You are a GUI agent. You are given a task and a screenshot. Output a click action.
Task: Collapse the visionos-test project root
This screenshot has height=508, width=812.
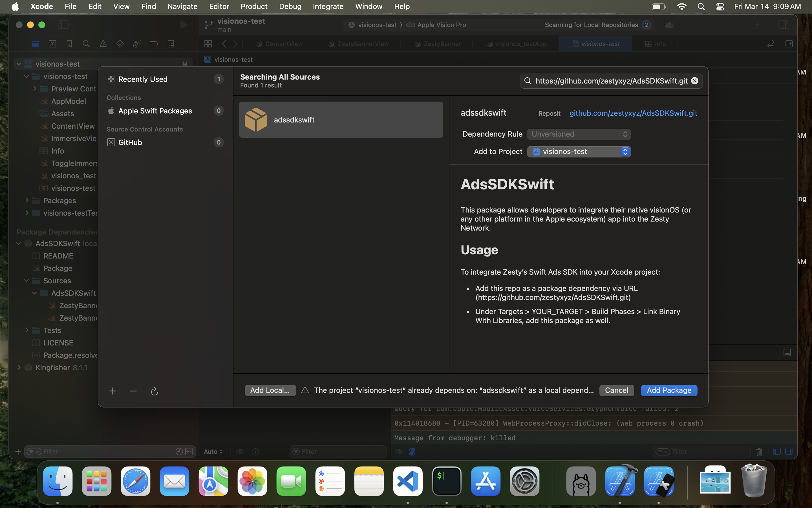19,64
